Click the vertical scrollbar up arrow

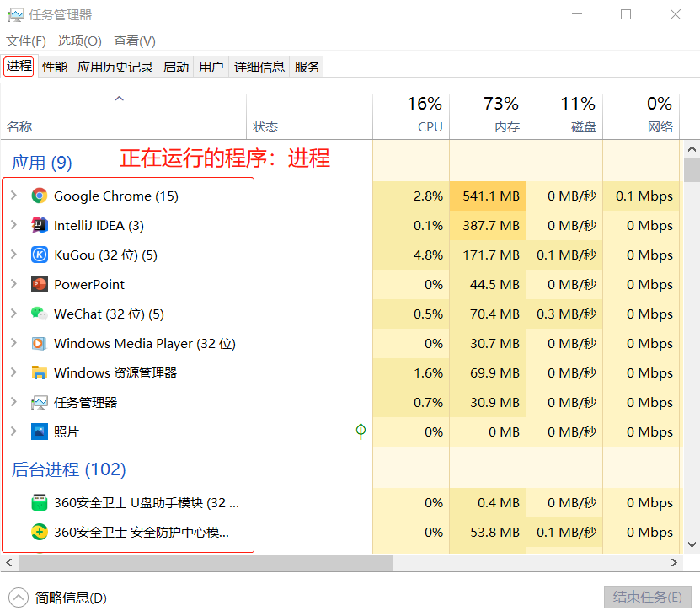692,149
